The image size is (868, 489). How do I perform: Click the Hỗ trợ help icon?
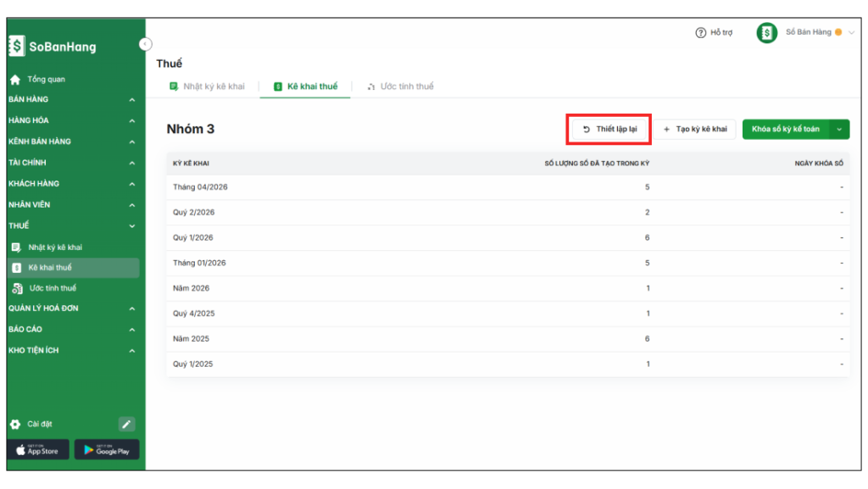(x=700, y=33)
